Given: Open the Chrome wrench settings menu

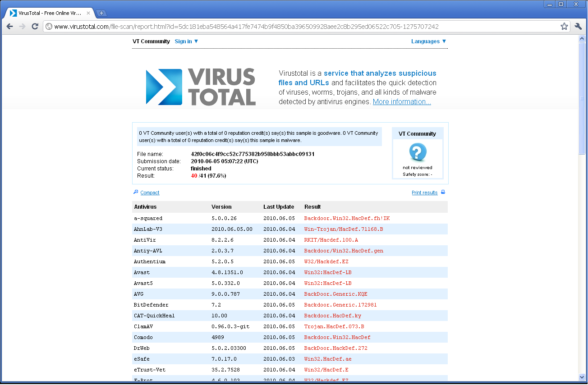Looking at the screenshot, I should click(x=578, y=27).
